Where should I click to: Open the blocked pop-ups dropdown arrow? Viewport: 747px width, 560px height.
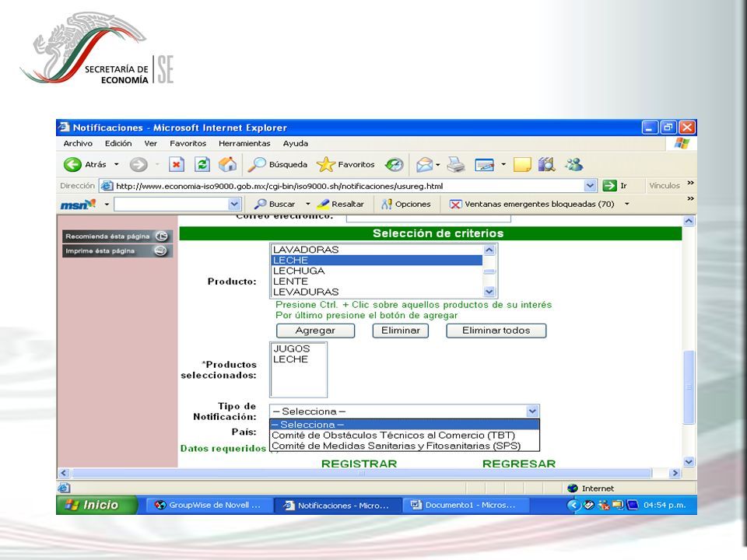pyautogui.click(x=627, y=205)
